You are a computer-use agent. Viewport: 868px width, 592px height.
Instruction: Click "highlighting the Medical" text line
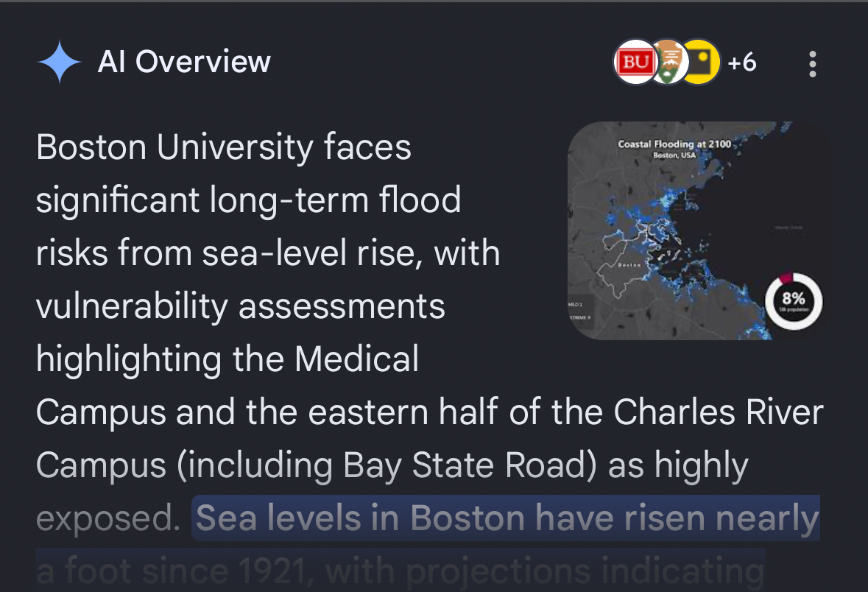tap(227, 360)
